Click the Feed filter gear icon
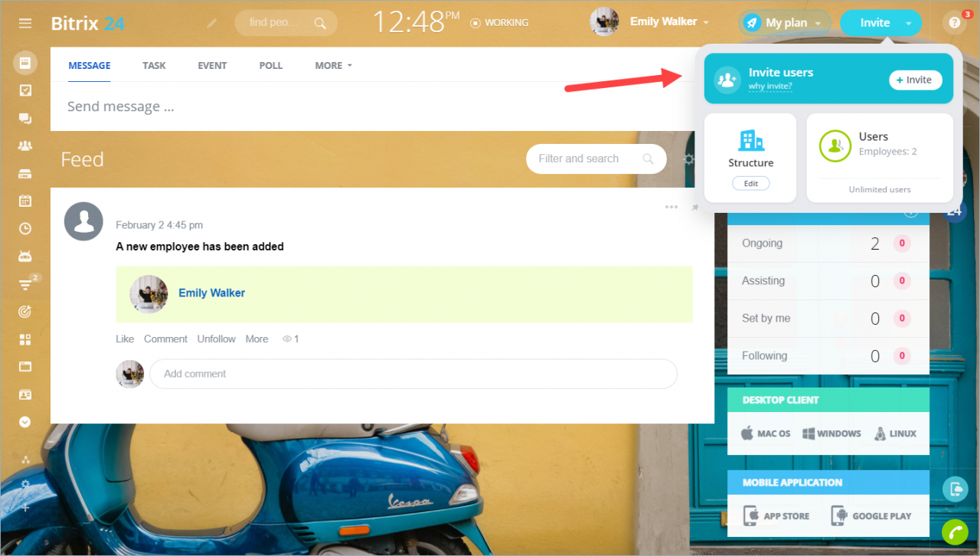Image resolution: width=980 pixels, height=556 pixels. [688, 159]
